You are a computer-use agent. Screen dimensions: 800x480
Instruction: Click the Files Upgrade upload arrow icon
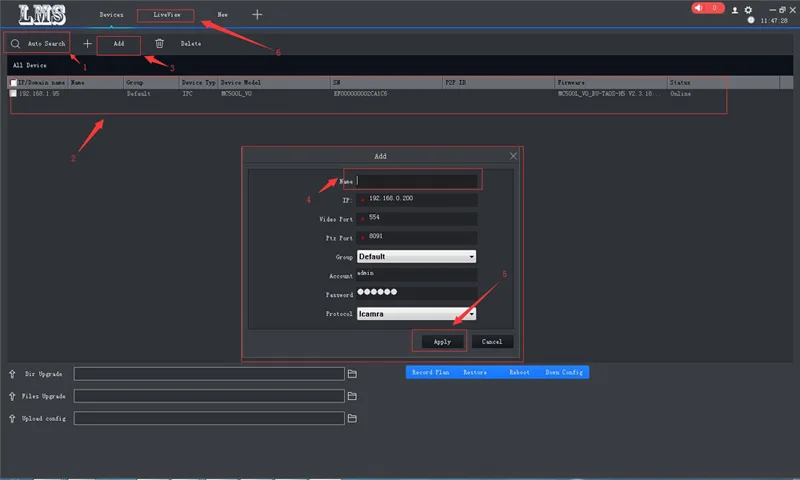13,396
